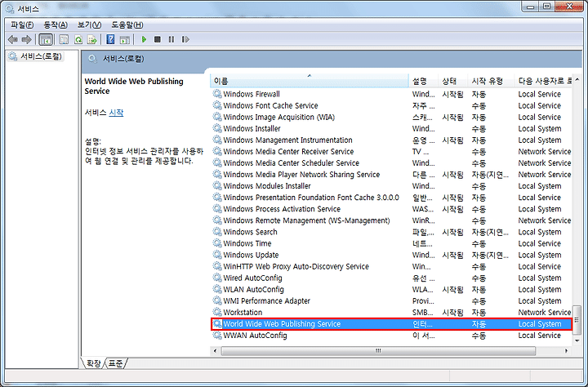This screenshot has height=387, width=588.
Task: Select Windows Remote Management (WS-Management) name
Action: (x=307, y=220)
